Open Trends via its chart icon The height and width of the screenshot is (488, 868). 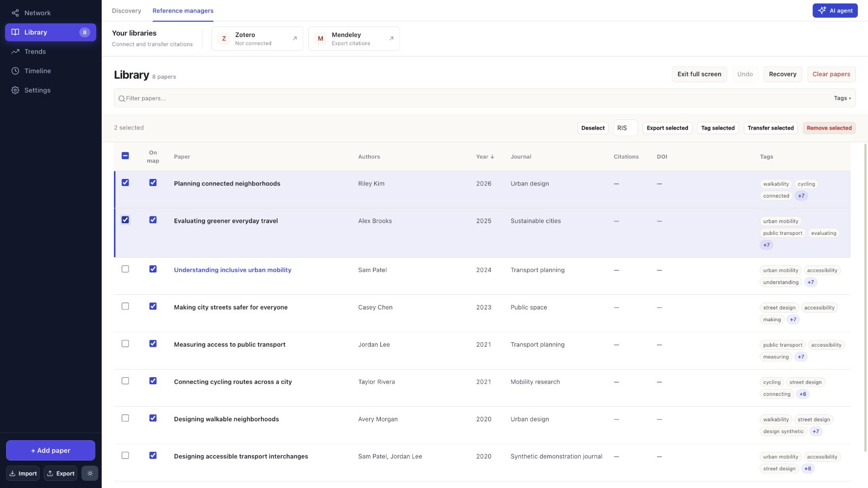tap(15, 51)
